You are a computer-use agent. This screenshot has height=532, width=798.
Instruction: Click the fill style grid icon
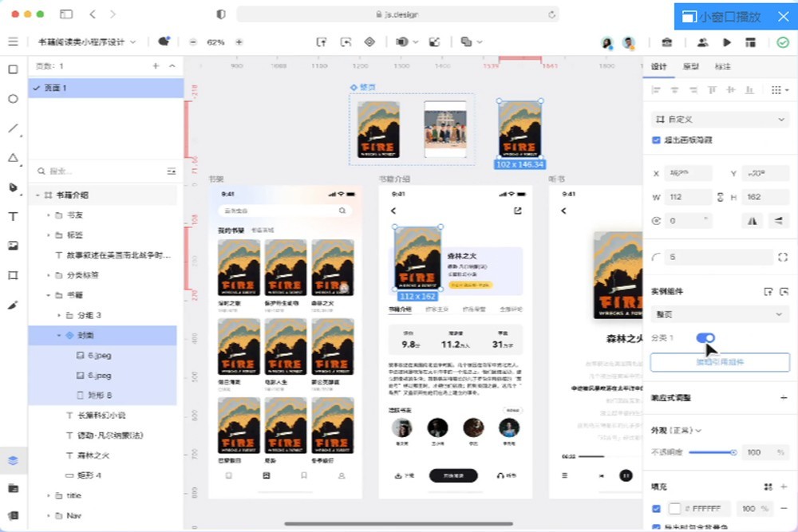point(768,487)
